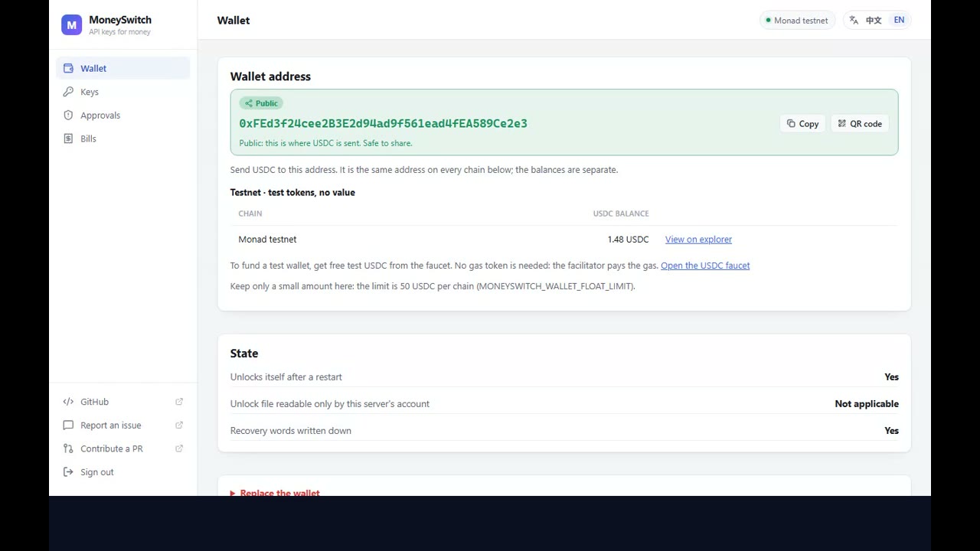Click the Monad testnet network badge

(797, 21)
